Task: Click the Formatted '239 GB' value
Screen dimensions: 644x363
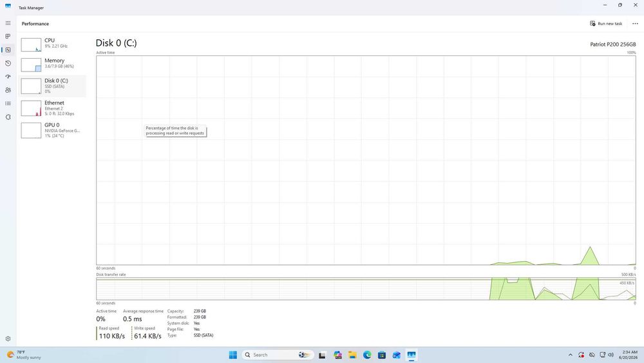Action: coord(200,317)
